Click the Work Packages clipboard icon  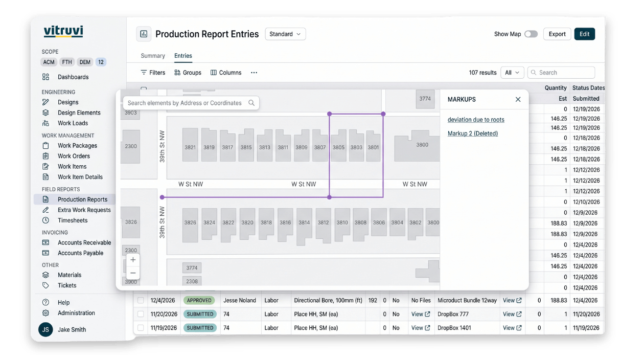[x=46, y=146]
